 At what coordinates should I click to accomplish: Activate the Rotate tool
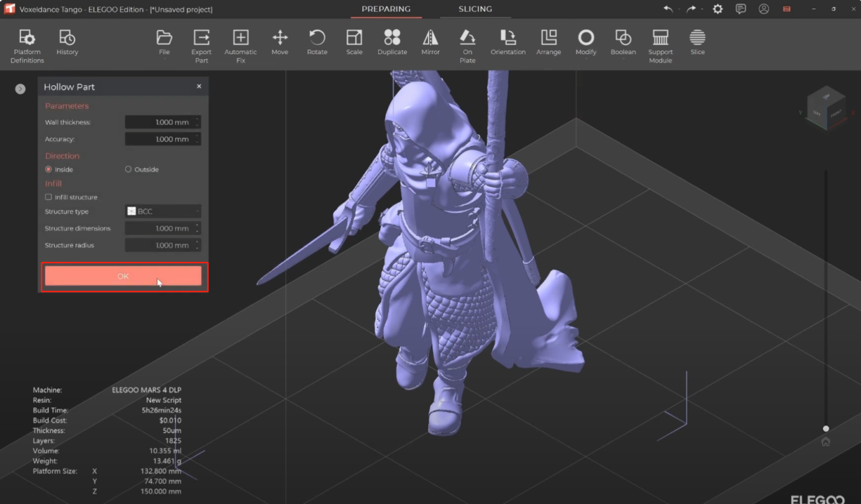[317, 42]
